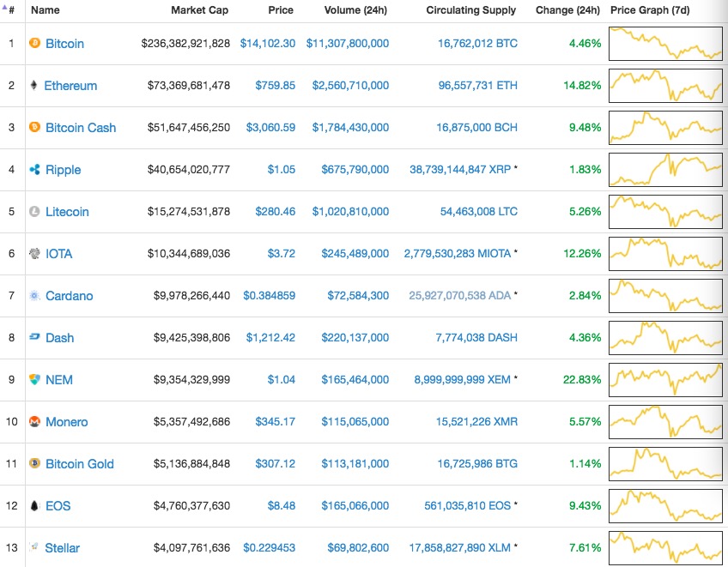The width and height of the screenshot is (728, 567).
Task: View NEM 7-day price graph thumbnail
Action: click(x=666, y=379)
